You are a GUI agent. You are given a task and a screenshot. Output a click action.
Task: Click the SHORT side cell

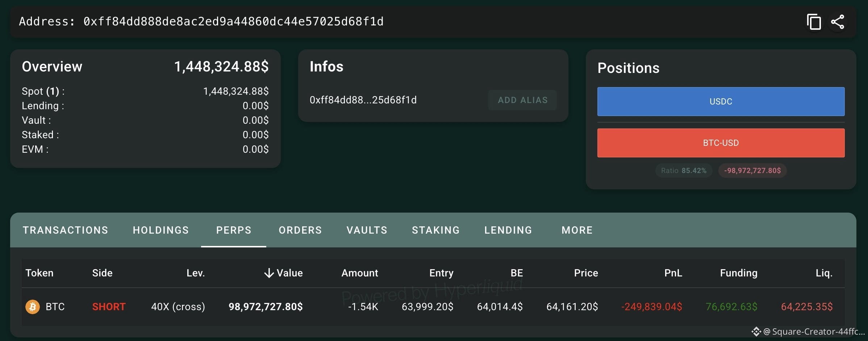tap(109, 307)
